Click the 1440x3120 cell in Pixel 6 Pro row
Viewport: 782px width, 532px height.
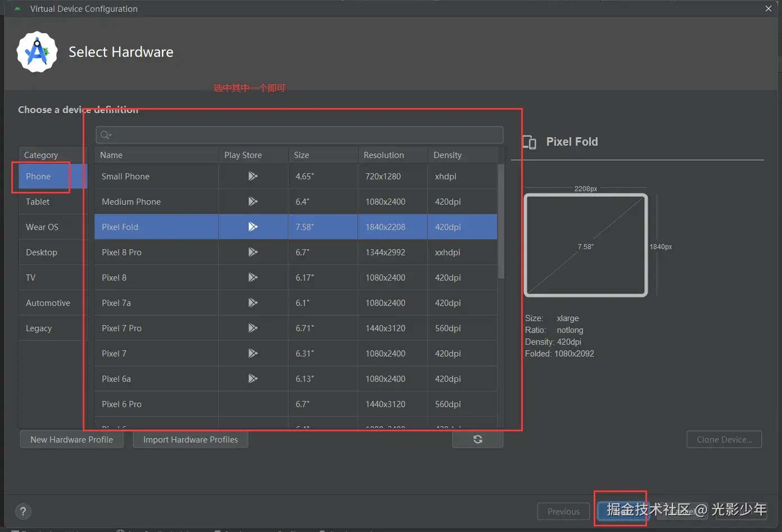click(392, 404)
